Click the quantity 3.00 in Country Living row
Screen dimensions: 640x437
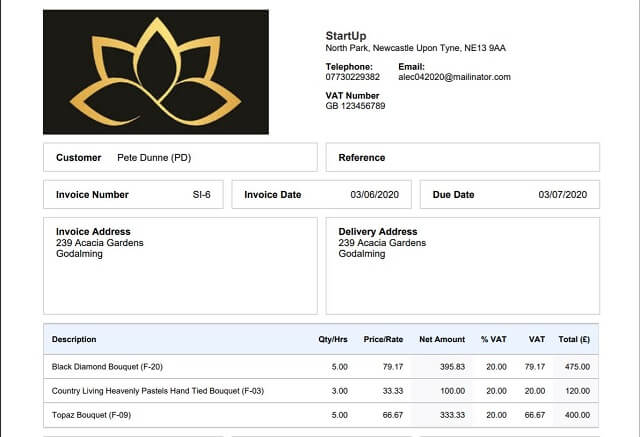pyautogui.click(x=340, y=391)
